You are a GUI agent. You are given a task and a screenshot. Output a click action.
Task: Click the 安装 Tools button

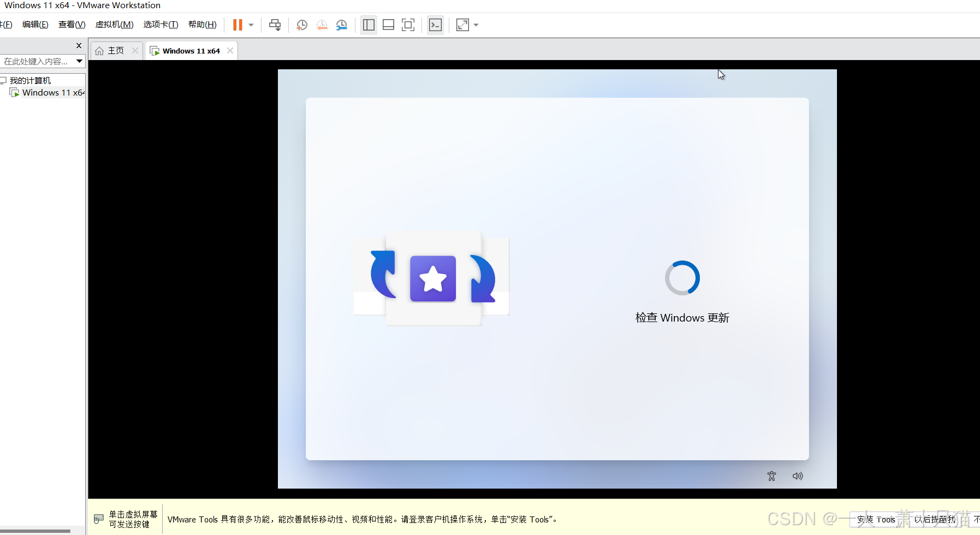(x=876, y=520)
